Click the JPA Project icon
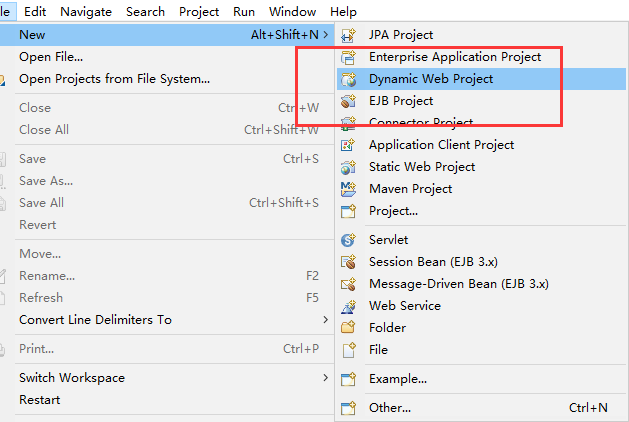This screenshot has height=422, width=629. tap(348, 35)
